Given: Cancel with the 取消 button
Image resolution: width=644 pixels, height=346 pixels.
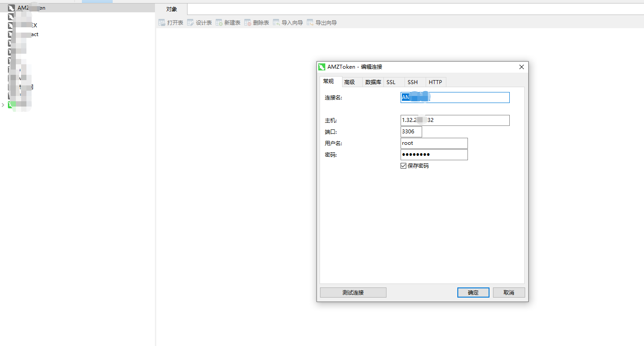Looking at the screenshot, I should click(509, 292).
